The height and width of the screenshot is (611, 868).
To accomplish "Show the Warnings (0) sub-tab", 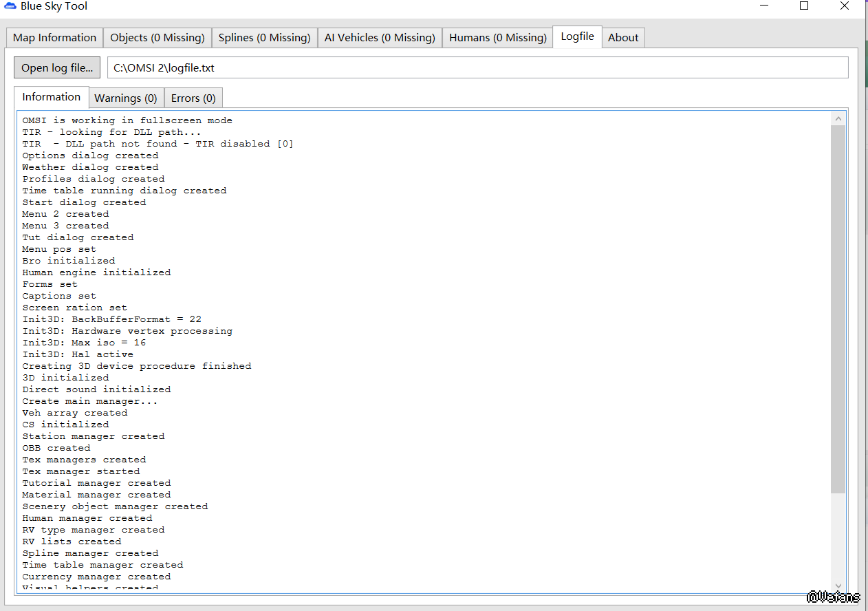I will 126,98.
